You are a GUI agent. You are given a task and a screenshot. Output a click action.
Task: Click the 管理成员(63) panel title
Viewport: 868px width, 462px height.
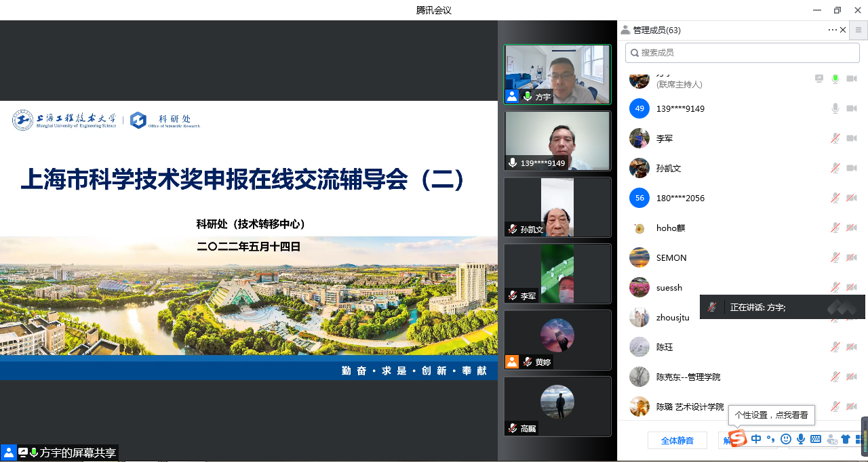656,30
